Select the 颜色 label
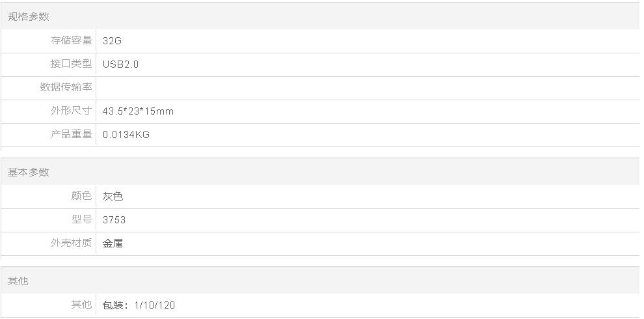644x319 pixels. pyautogui.click(x=81, y=196)
